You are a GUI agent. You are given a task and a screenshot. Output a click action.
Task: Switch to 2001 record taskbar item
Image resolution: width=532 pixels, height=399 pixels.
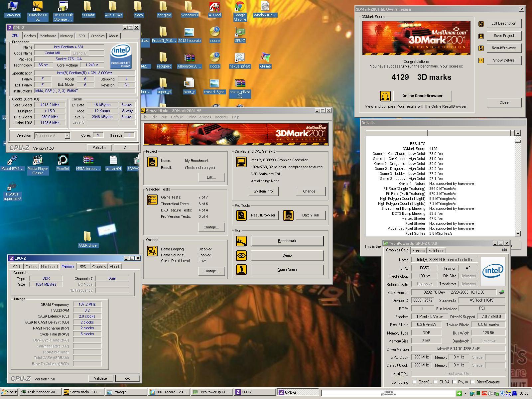tap(169, 392)
